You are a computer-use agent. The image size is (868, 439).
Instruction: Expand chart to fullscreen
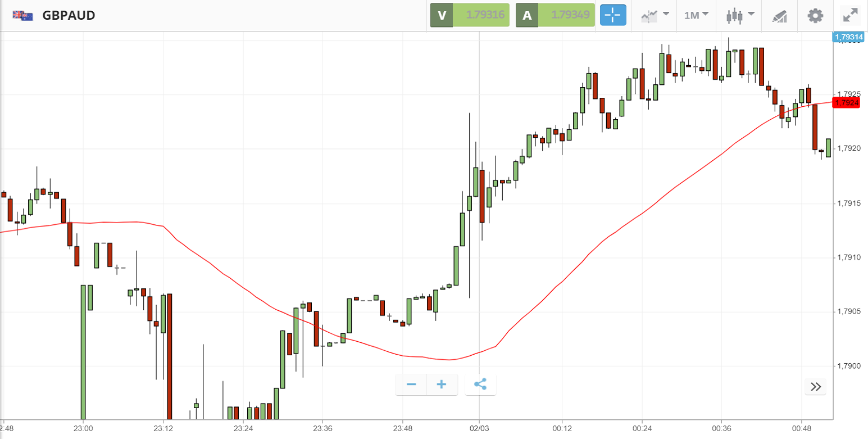[851, 15]
